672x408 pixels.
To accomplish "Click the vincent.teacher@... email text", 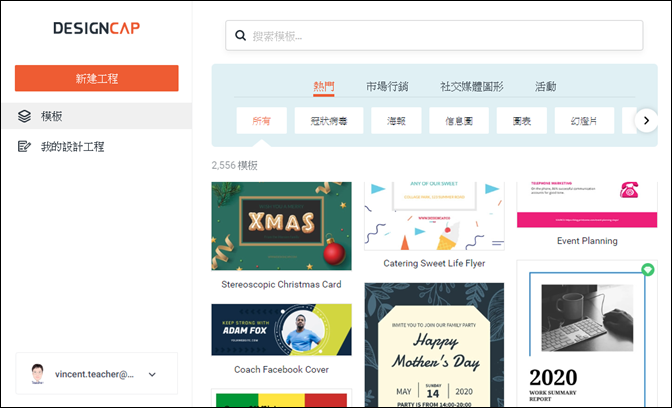I will (94, 374).
